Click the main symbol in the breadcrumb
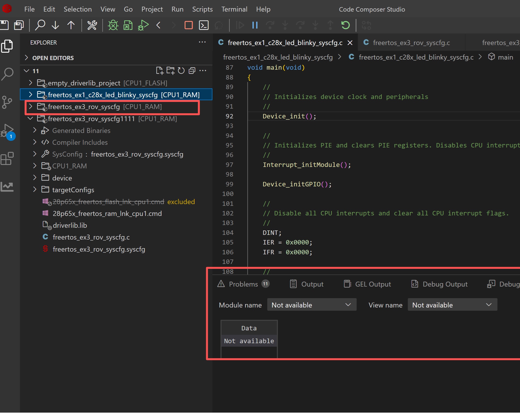 (505, 57)
